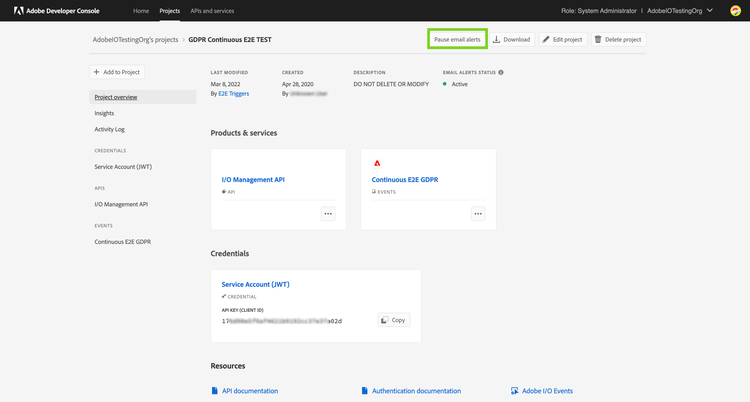Click the Adobe icon on Continuous E2E GDPR card
750x402 pixels.
point(377,163)
